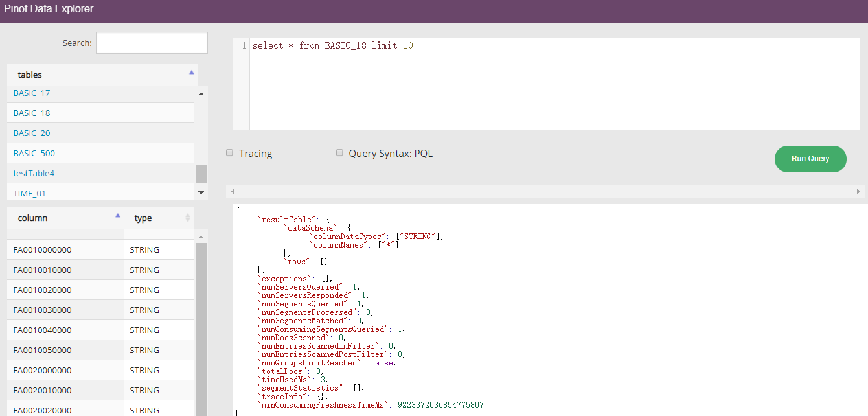The width and height of the screenshot is (868, 416).
Task: Click the table list scroll-up arrow
Action: point(201,94)
